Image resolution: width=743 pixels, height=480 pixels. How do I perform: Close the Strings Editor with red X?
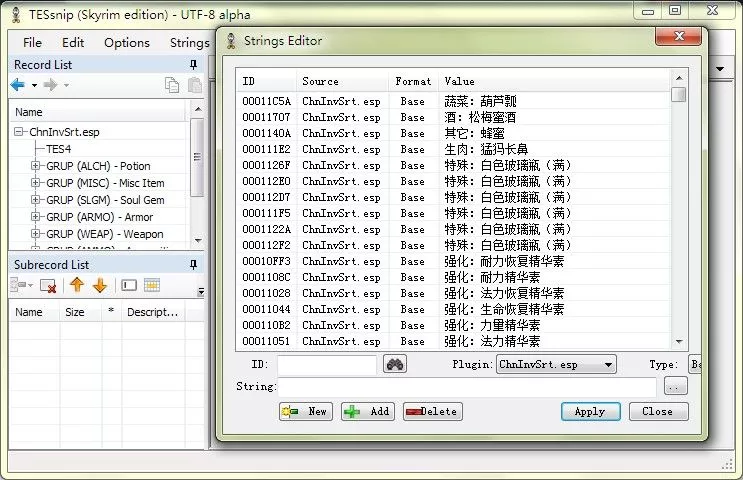point(679,36)
